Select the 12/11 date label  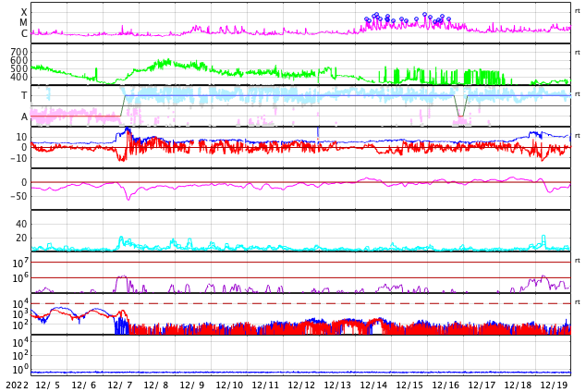pos(264,386)
